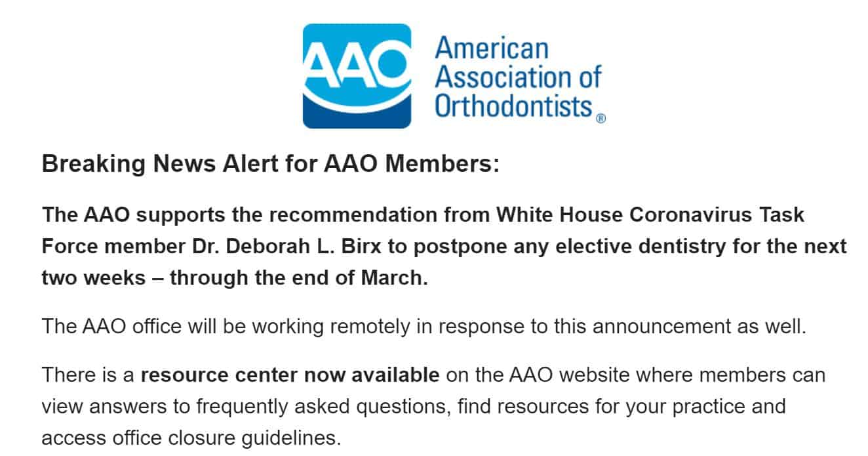The width and height of the screenshot is (868, 456).
Task: Click the Breaking News Alert heading
Action: coord(270,164)
